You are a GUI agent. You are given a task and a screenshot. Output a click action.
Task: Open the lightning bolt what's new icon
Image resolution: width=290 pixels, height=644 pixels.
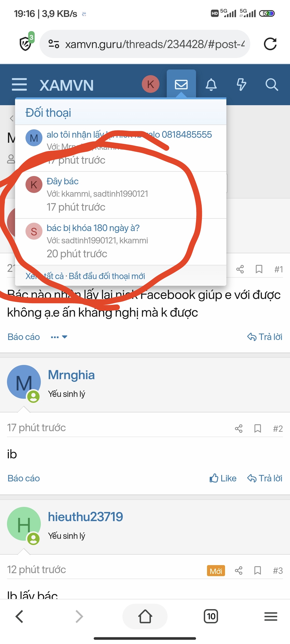[x=241, y=85]
